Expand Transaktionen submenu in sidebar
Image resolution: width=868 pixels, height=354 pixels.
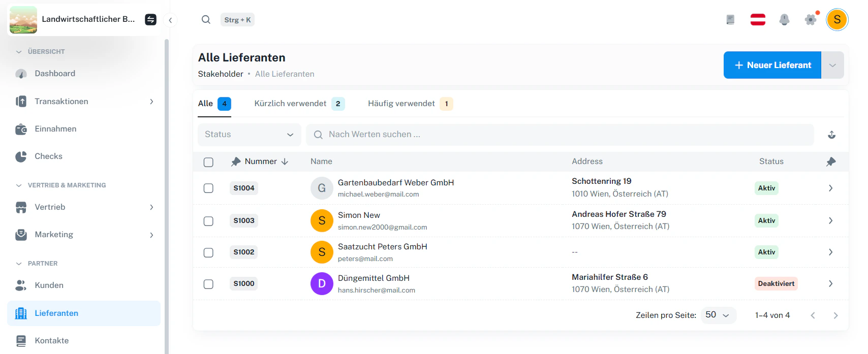pos(151,102)
